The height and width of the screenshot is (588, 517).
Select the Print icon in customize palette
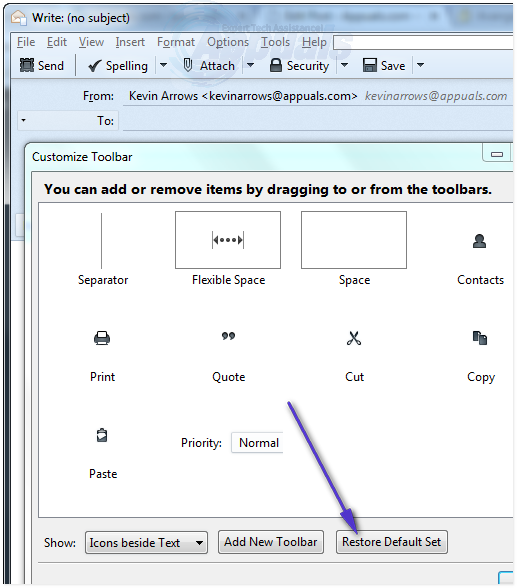click(102, 338)
